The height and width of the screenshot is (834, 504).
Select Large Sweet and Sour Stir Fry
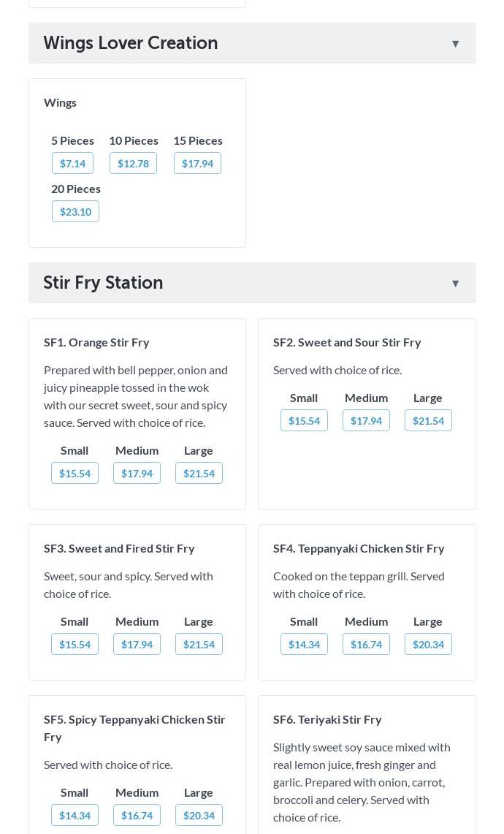coord(428,421)
